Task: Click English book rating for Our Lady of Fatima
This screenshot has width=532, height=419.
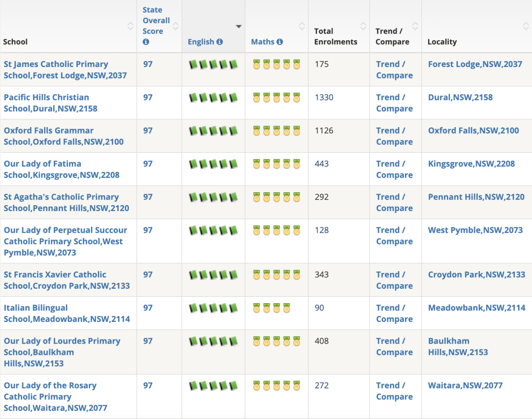Action: coord(213,164)
